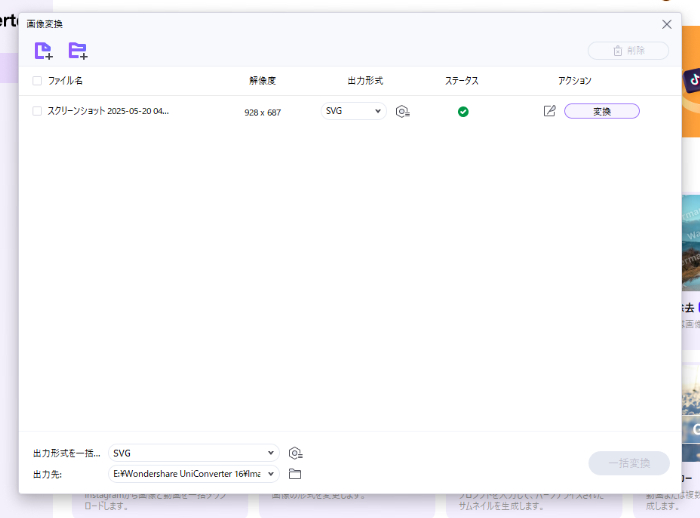700x518 pixels.
Task: Click the add image file icon
Action: pyautogui.click(x=43, y=50)
